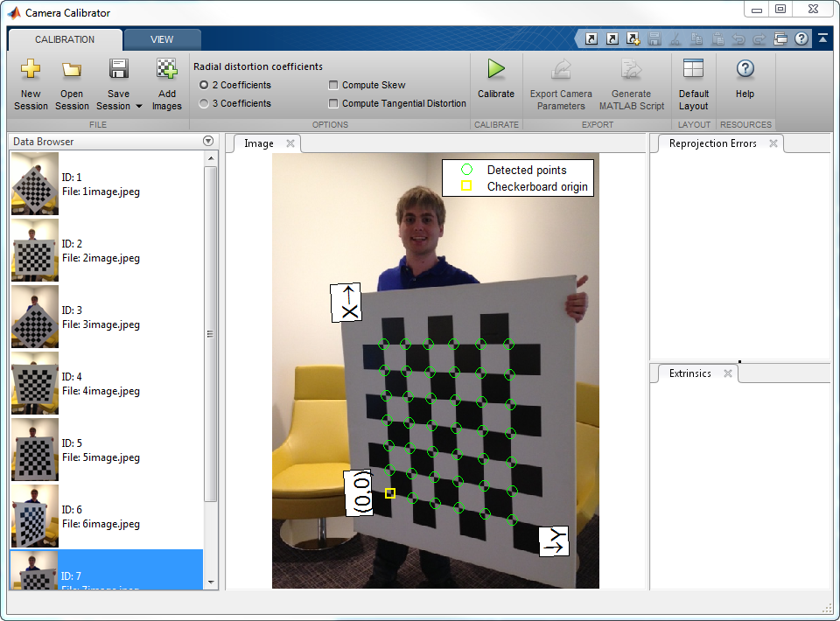840x621 pixels.
Task: Open the Extrinsics tab
Action: [691, 373]
